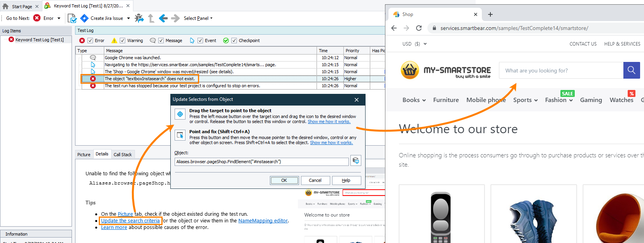
Task: Disable the Checkpoint filter checkbox
Action: pyautogui.click(x=234, y=40)
